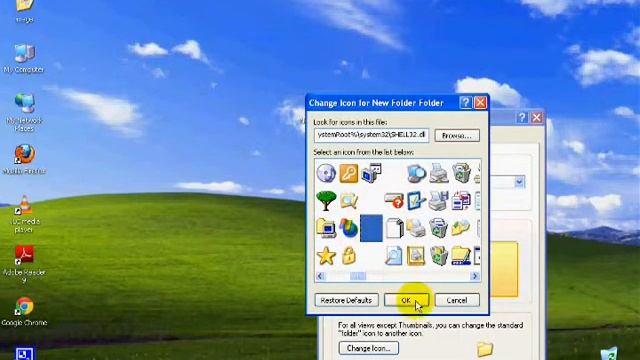640x360 pixels.
Task: Click the large yellow folder preview in Properties
Action: (x=504, y=269)
